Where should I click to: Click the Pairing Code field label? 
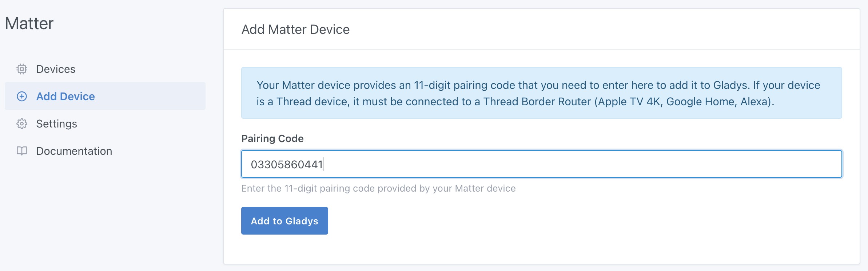(272, 138)
